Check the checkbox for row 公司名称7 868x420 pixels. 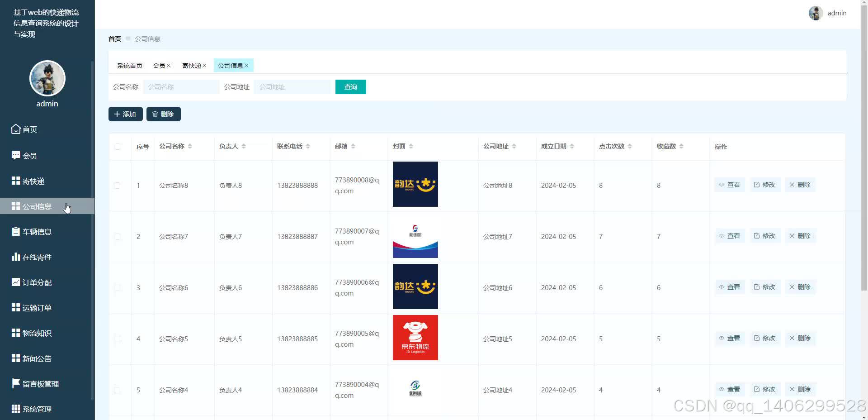pyautogui.click(x=117, y=237)
